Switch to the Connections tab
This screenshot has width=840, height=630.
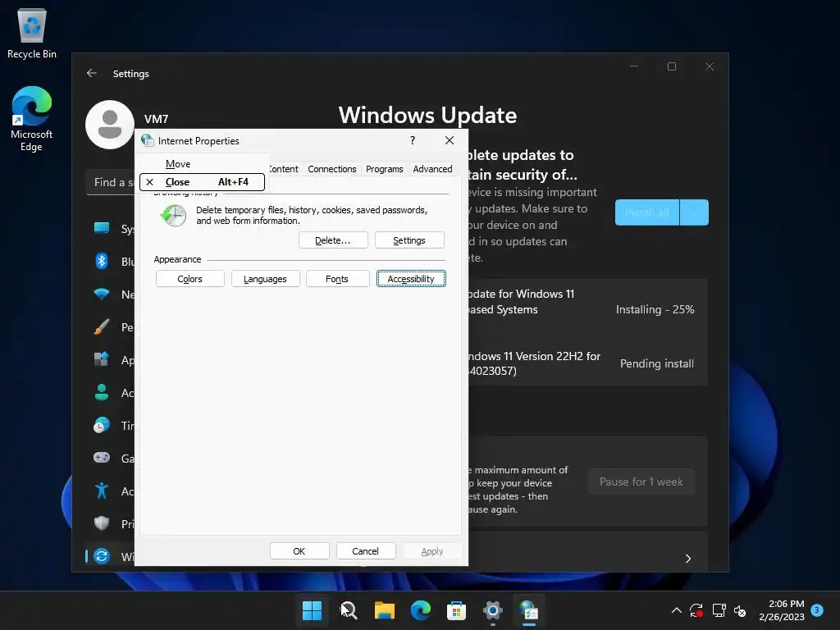332,169
